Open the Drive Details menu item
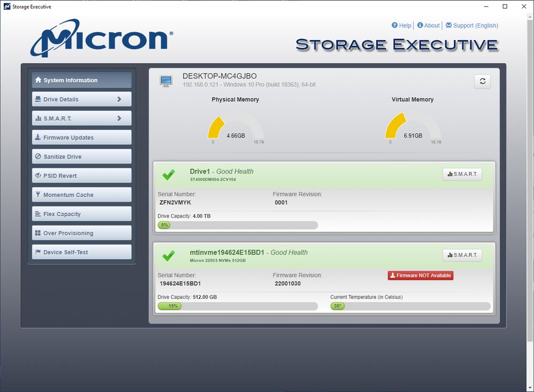Image resolution: width=534 pixels, height=392 pixels. click(x=82, y=99)
